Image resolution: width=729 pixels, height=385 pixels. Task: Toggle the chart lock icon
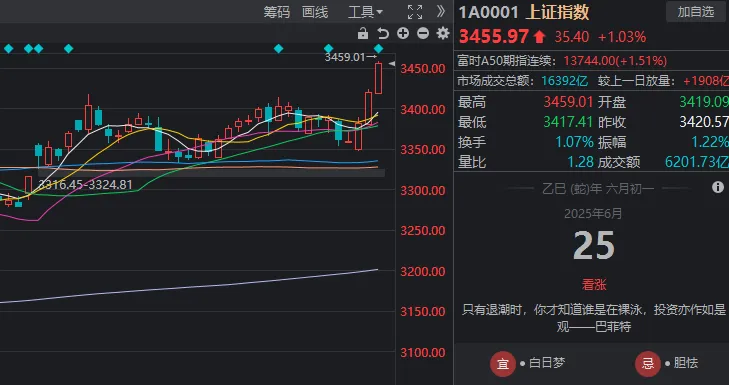[x=363, y=33]
